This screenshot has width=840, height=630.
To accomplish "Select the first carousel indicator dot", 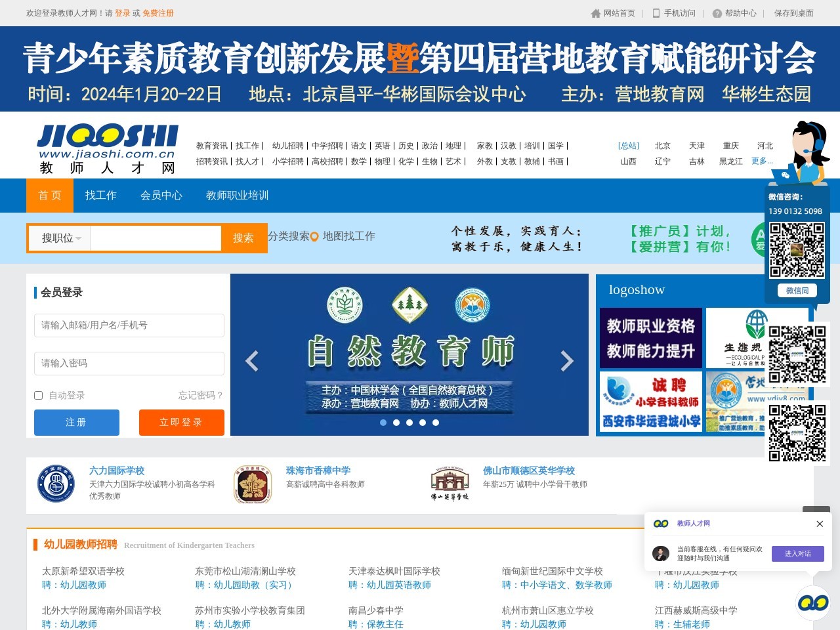I will (383, 423).
